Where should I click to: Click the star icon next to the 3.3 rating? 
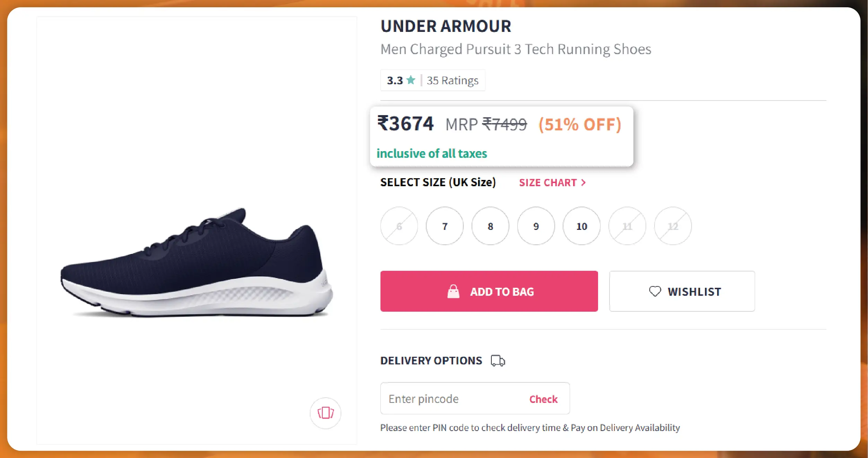pos(411,80)
